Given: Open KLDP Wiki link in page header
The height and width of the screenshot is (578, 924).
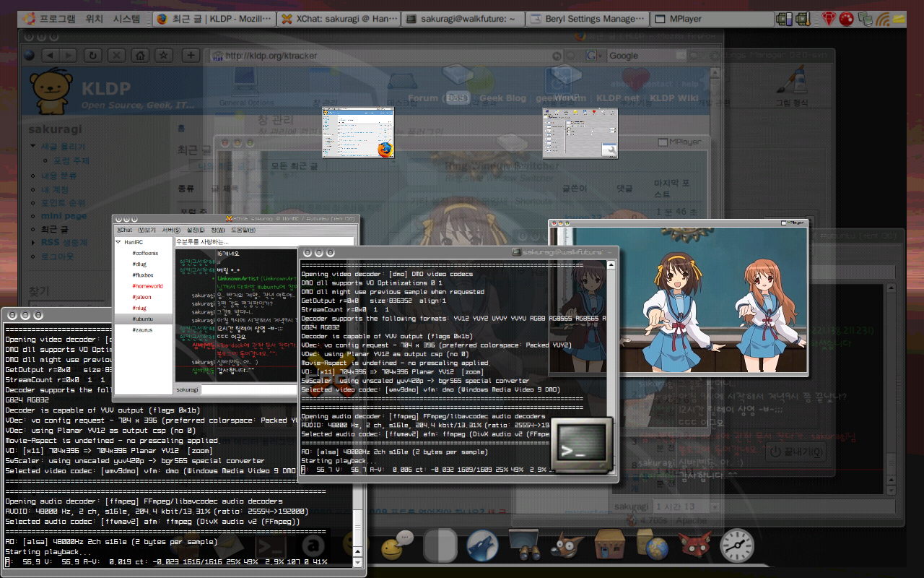Looking at the screenshot, I should [x=674, y=98].
